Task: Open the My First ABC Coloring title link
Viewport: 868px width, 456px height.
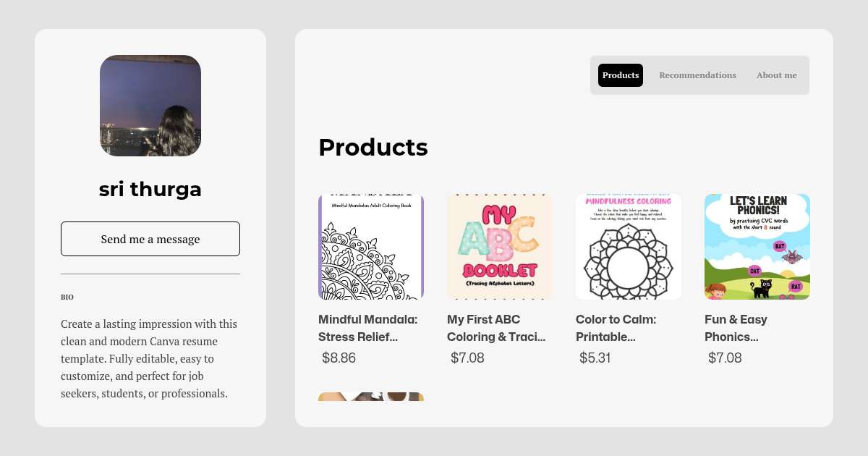Action: [x=496, y=328]
